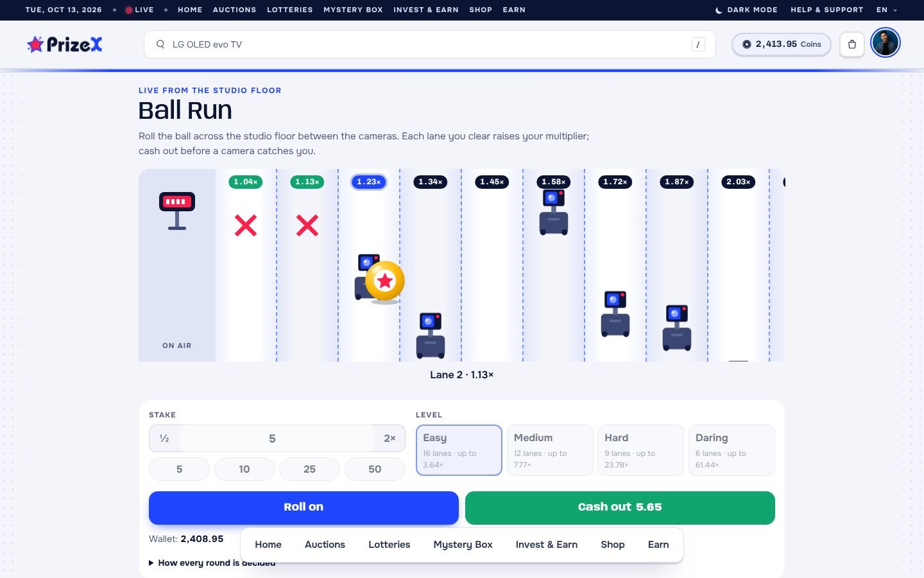Click the 1.45× multiplier badge

point(492,182)
